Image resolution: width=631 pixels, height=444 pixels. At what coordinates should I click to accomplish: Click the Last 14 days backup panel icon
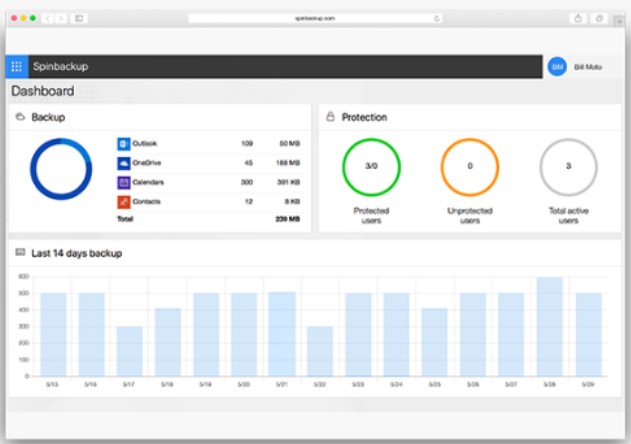coord(20,252)
